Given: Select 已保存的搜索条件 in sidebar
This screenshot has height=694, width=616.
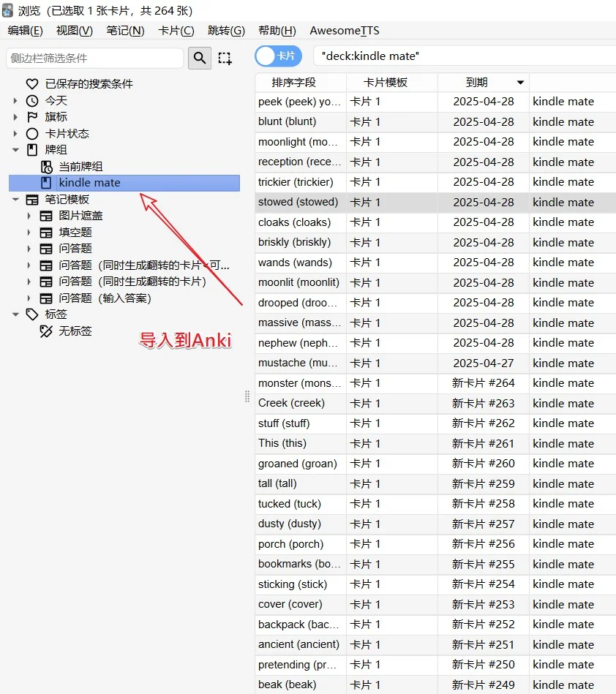Looking at the screenshot, I should tap(89, 84).
